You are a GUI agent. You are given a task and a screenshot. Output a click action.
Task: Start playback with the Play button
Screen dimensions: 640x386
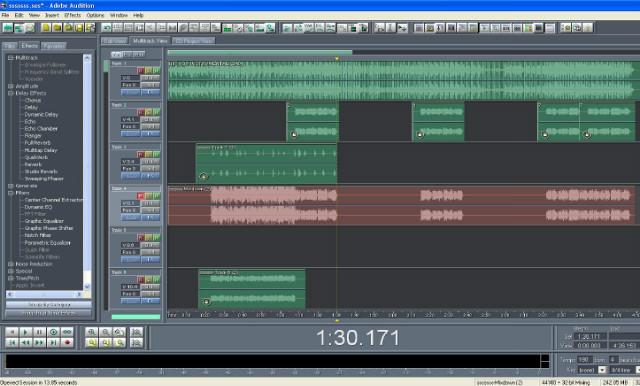coord(25,332)
